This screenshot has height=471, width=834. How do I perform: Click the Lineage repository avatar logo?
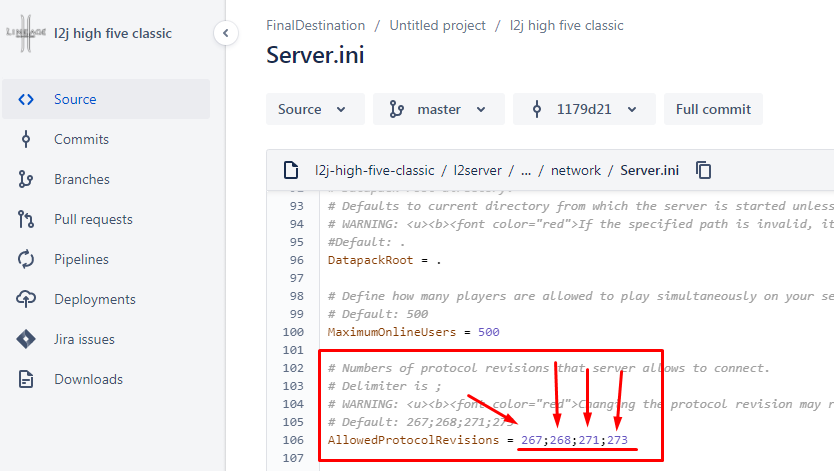(20, 33)
